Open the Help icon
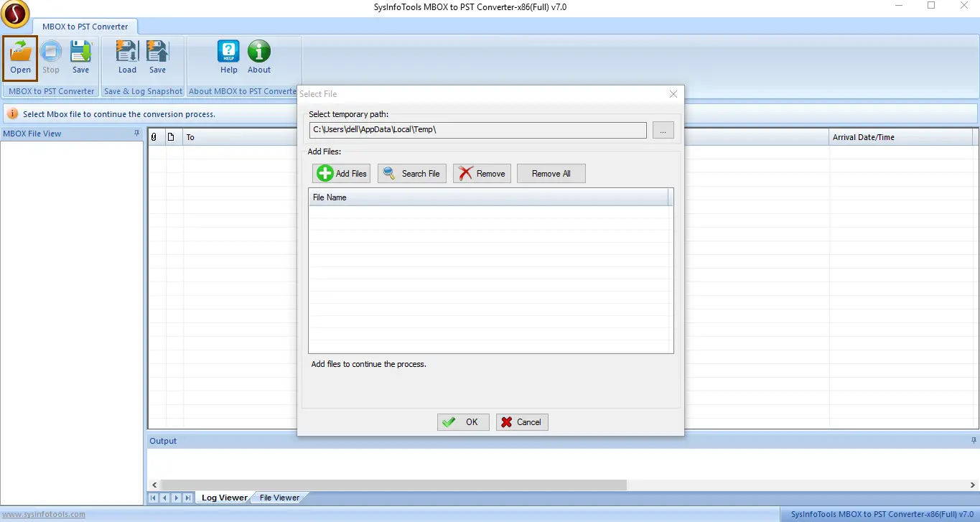This screenshot has width=980, height=522. click(229, 57)
